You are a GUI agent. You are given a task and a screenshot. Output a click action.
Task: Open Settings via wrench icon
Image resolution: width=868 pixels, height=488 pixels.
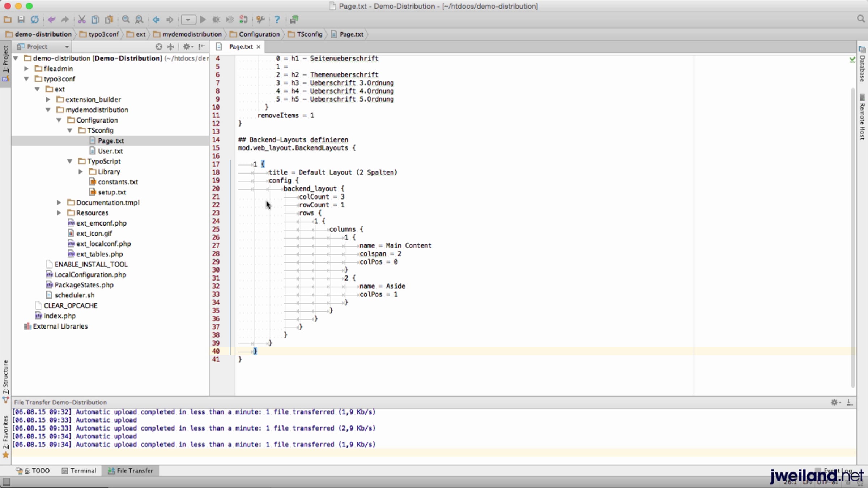click(x=260, y=20)
